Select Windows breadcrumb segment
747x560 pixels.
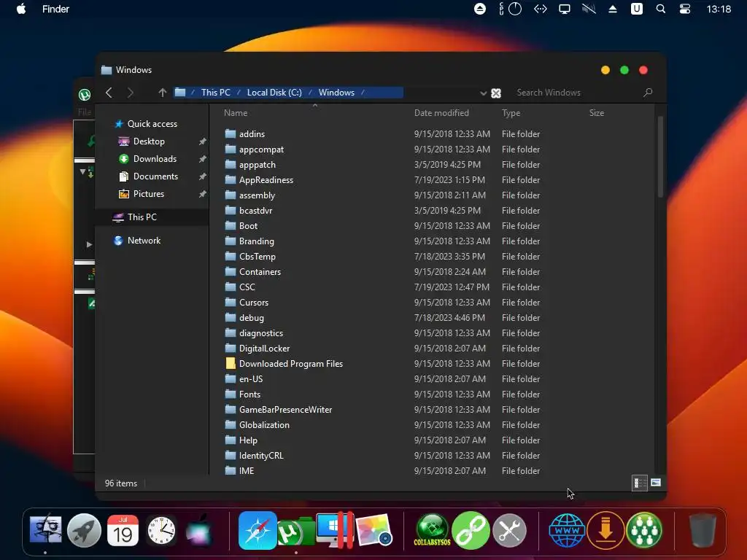point(336,93)
